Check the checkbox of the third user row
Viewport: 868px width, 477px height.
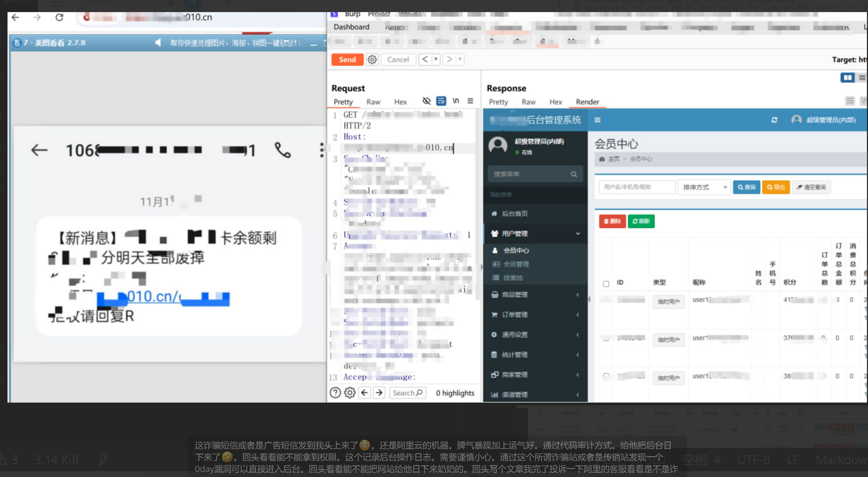click(x=606, y=375)
